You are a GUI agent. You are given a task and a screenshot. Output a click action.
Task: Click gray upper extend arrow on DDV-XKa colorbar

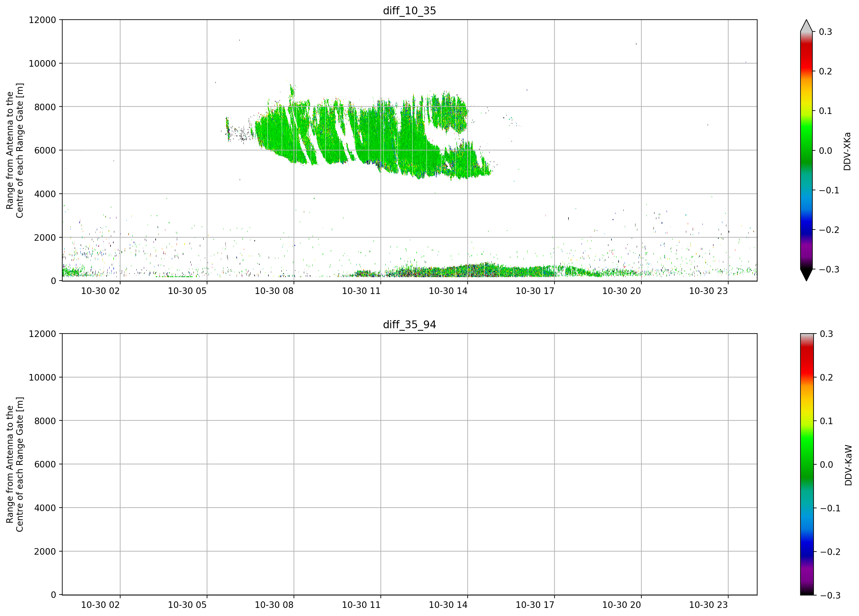point(806,26)
